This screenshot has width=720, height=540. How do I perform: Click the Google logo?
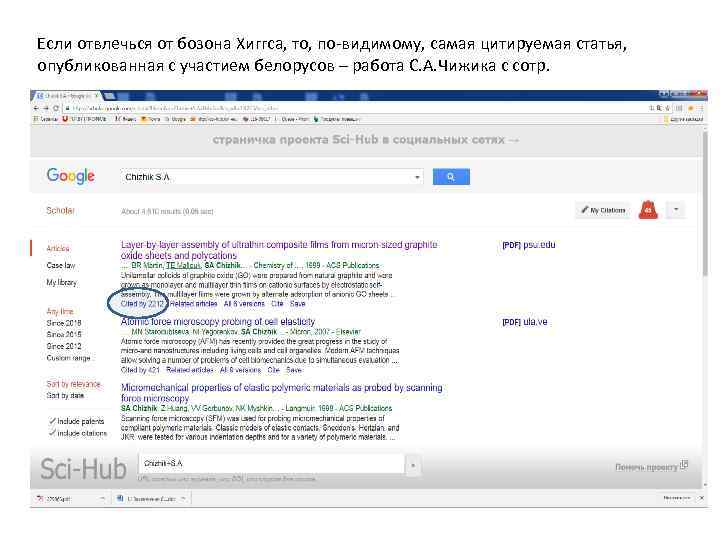pyautogui.click(x=70, y=176)
